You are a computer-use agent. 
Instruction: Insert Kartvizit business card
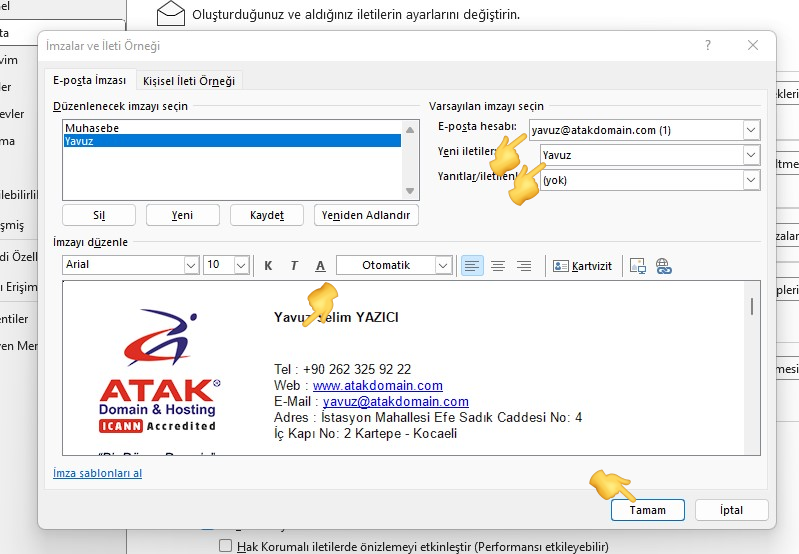tap(582, 266)
